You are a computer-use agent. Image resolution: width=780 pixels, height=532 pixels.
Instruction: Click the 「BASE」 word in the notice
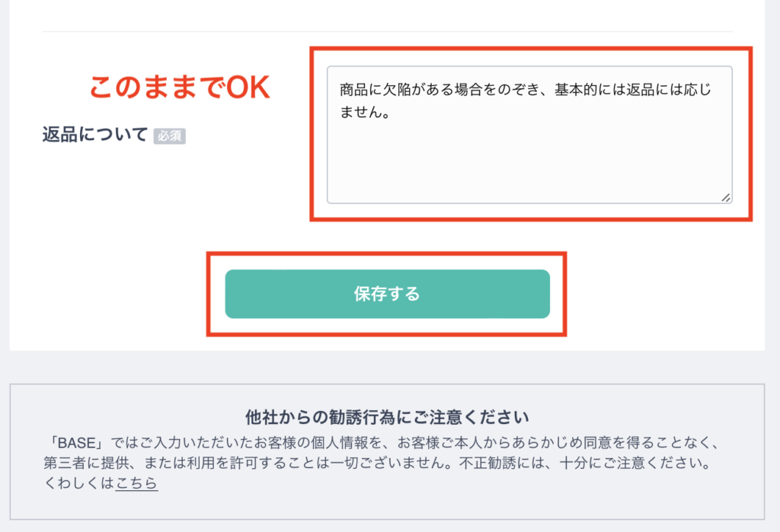(x=77, y=442)
